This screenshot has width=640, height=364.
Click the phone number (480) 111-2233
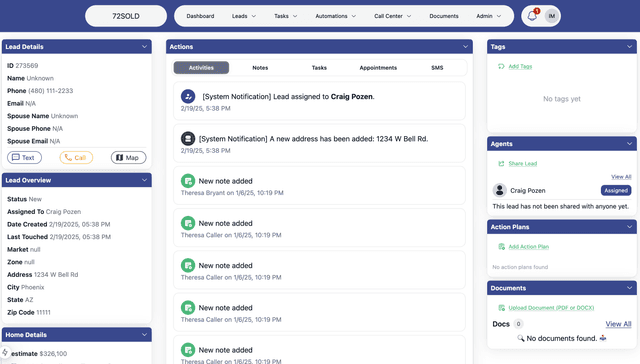coord(51,91)
